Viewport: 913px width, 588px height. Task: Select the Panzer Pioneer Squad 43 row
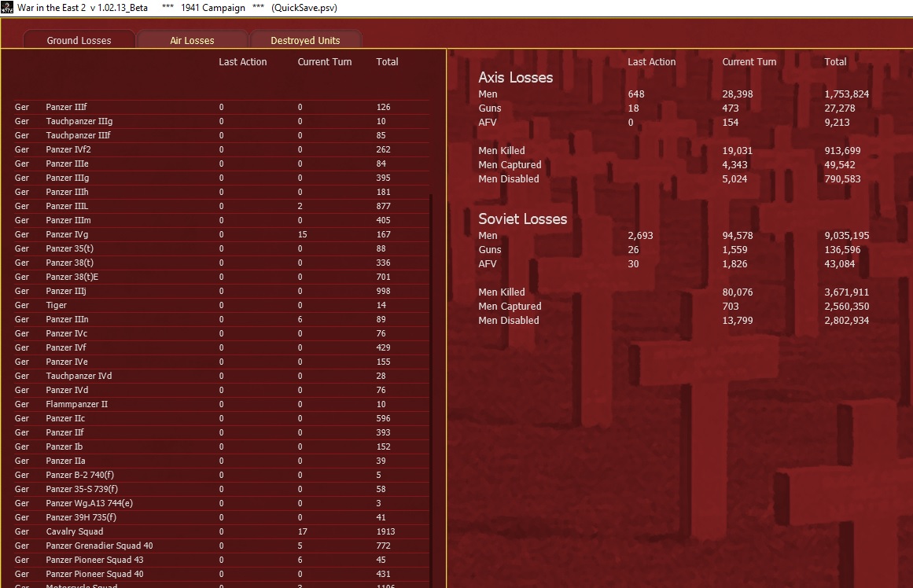click(x=222, y=560)
